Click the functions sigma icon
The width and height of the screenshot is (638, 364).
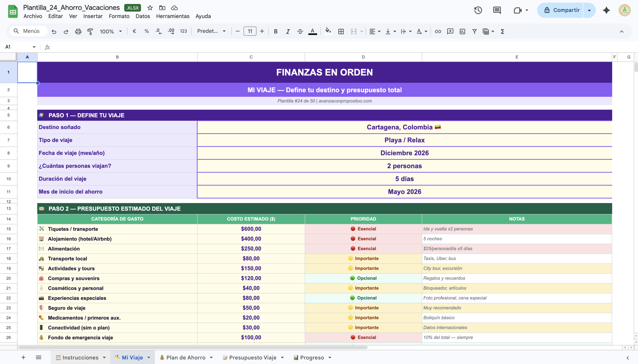pos(502,32)
